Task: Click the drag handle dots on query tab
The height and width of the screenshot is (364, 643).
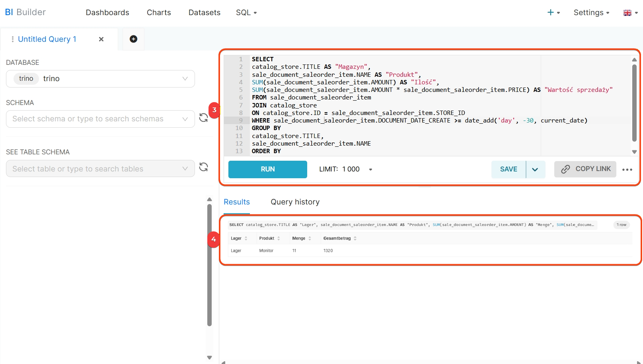Action: click(13, 39)
